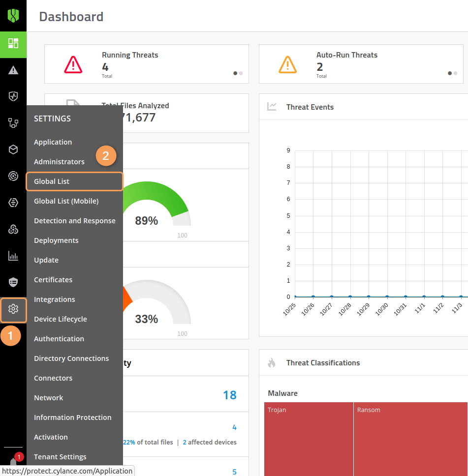Viewport: 468px width, 476px height.
Task: Go to Tenant Settings
Action: click(60, 457)
